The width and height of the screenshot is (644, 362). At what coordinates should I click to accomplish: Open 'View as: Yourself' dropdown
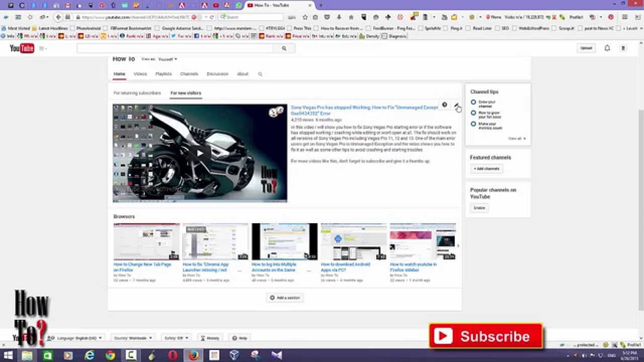[x=168, y=59]
